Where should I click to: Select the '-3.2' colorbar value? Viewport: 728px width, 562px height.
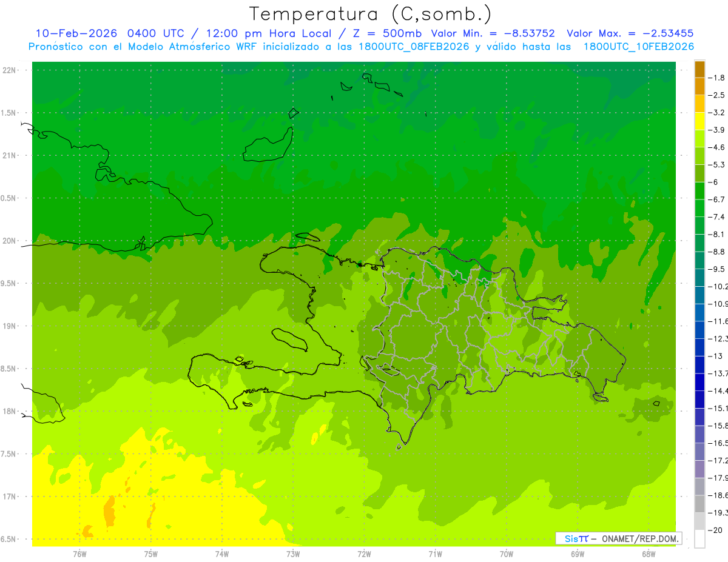pyautogui.click(x=717, y=113)
